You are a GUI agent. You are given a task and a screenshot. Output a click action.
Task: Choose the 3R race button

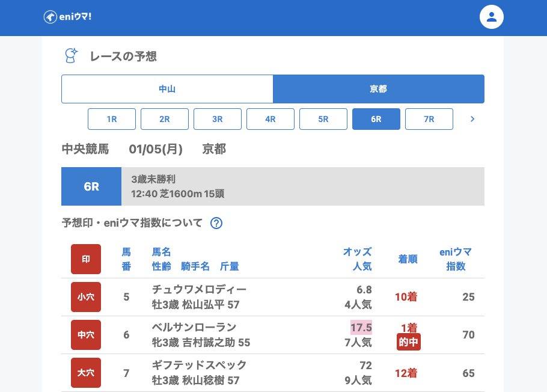point(218,119)
